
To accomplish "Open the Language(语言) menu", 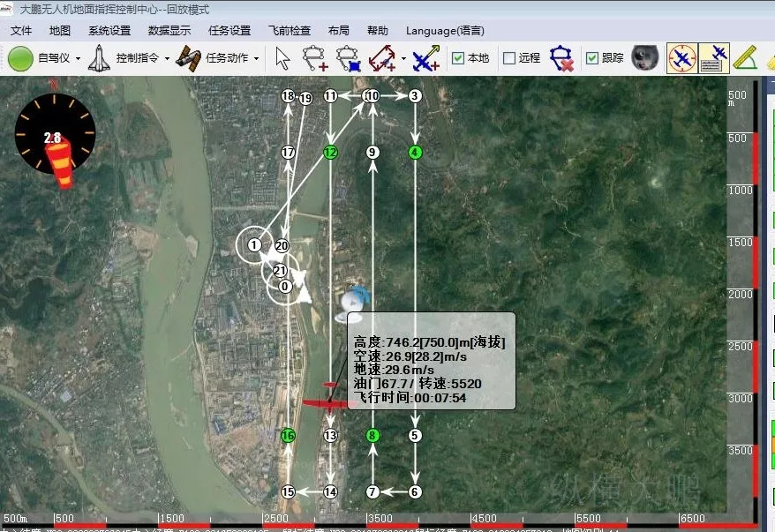I will coord(444,30).
